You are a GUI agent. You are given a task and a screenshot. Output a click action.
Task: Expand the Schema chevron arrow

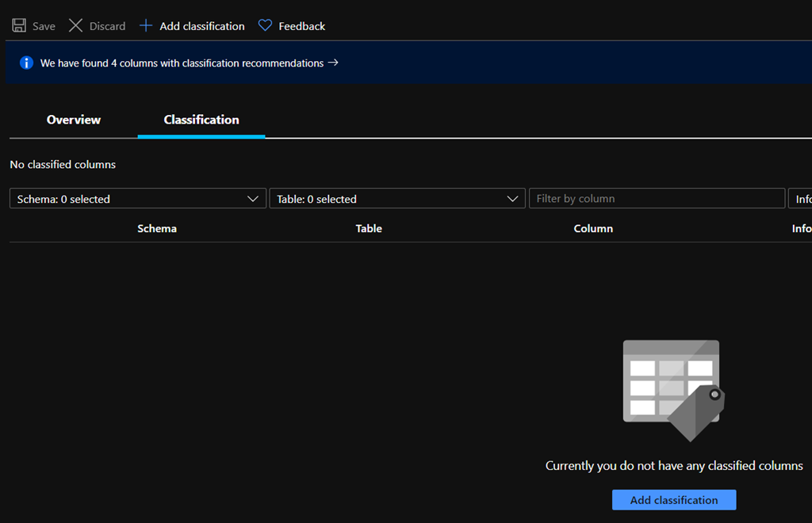pyautogui.click(x=253, y=199)
